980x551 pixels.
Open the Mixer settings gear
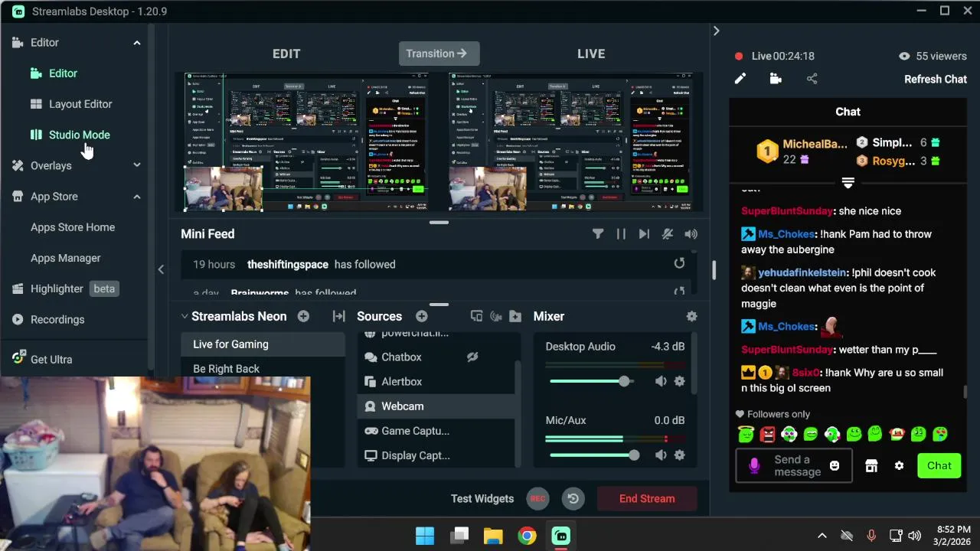click(x=692, y=316)
